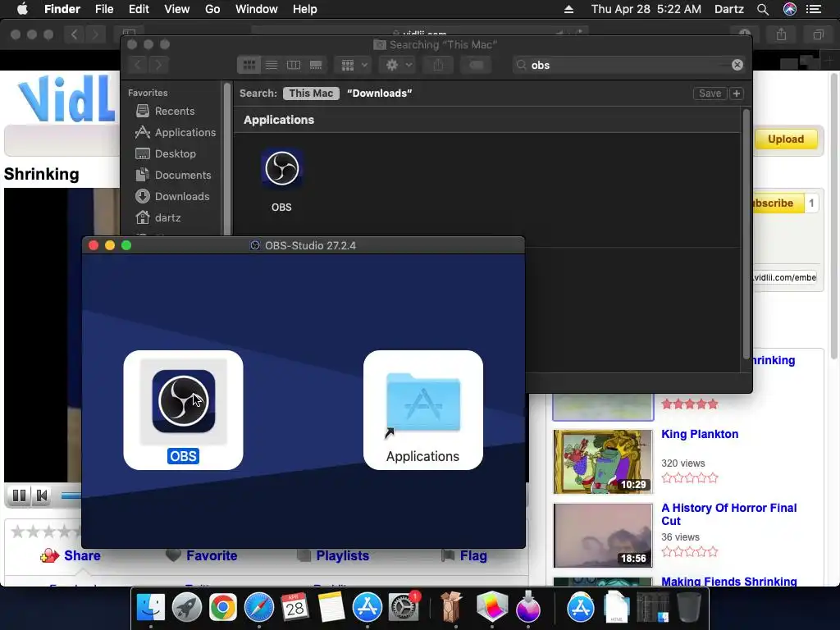Open Notes from the Dock
Viewport: 840px width, 630px height.
point(331,608)
